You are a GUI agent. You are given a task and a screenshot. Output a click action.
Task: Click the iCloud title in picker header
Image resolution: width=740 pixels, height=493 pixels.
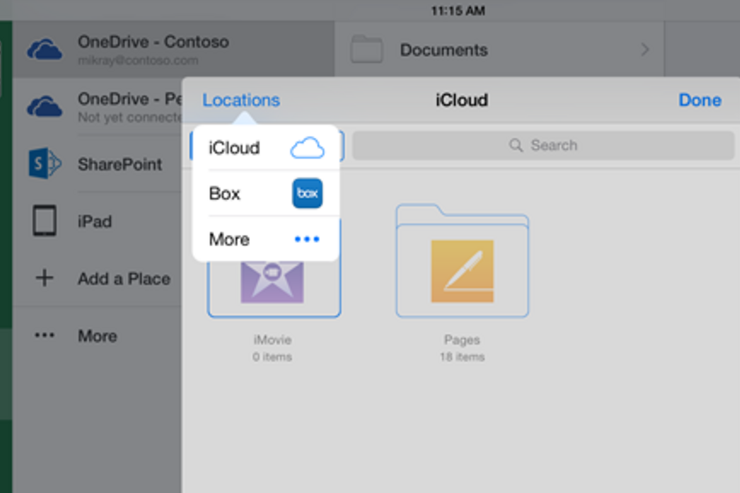click(x=462, y=100)
